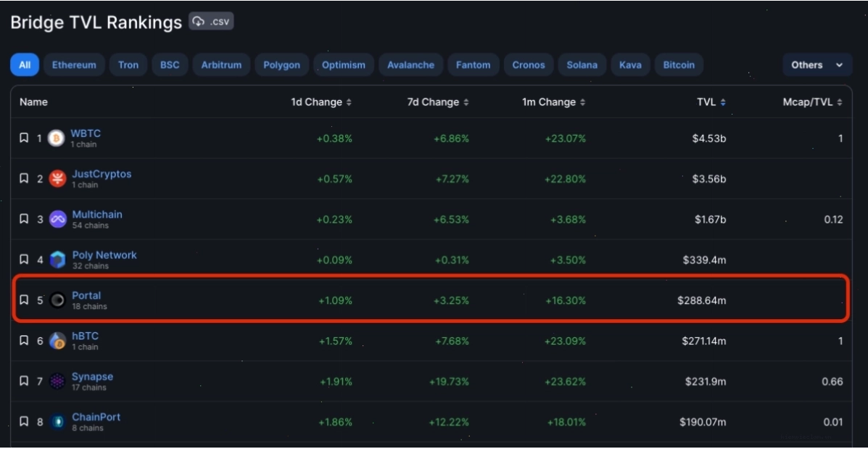868x449 pixels.
Task: Click the Poly Network cube logo
Action: 57,259
